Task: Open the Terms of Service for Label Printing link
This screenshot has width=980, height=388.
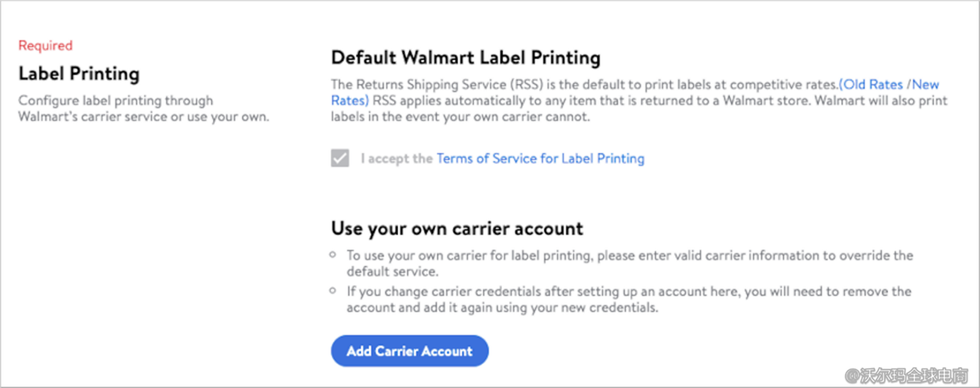Action: click(x=540, y=159)
